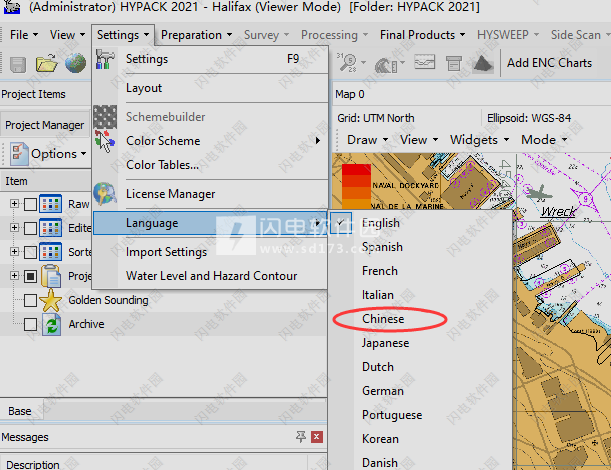Image resolution: width=611 pixels, height=470 pixels.
Task: Open the Final Products menu
Action: tap(422, 35)
